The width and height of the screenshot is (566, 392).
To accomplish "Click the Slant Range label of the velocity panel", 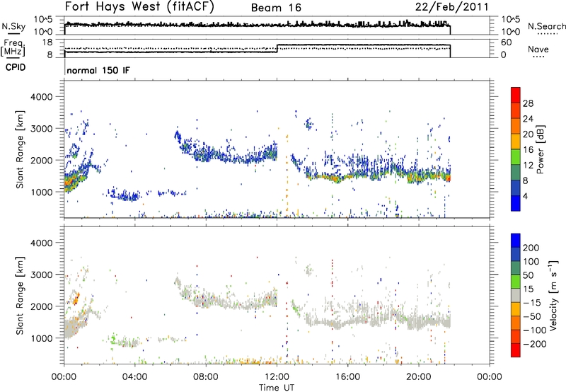I will 20,296.
